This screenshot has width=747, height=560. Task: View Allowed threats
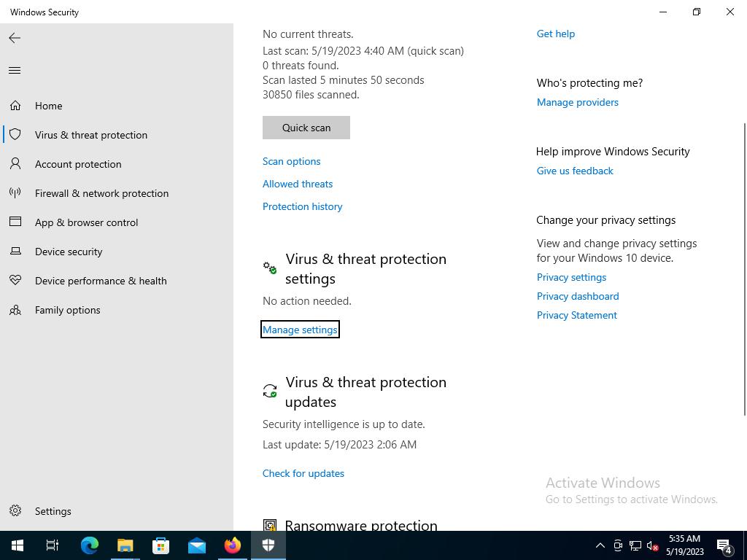(x=297, y=184)
